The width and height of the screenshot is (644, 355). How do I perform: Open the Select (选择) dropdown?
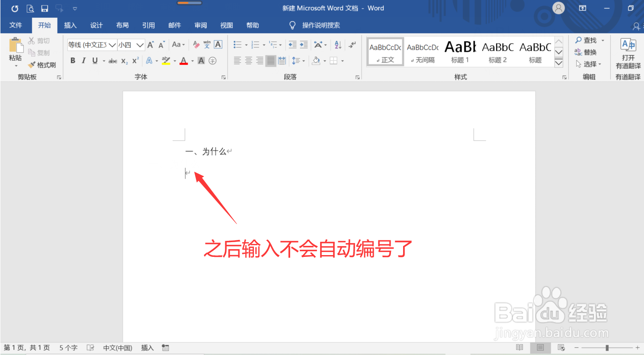coord(589,64)
